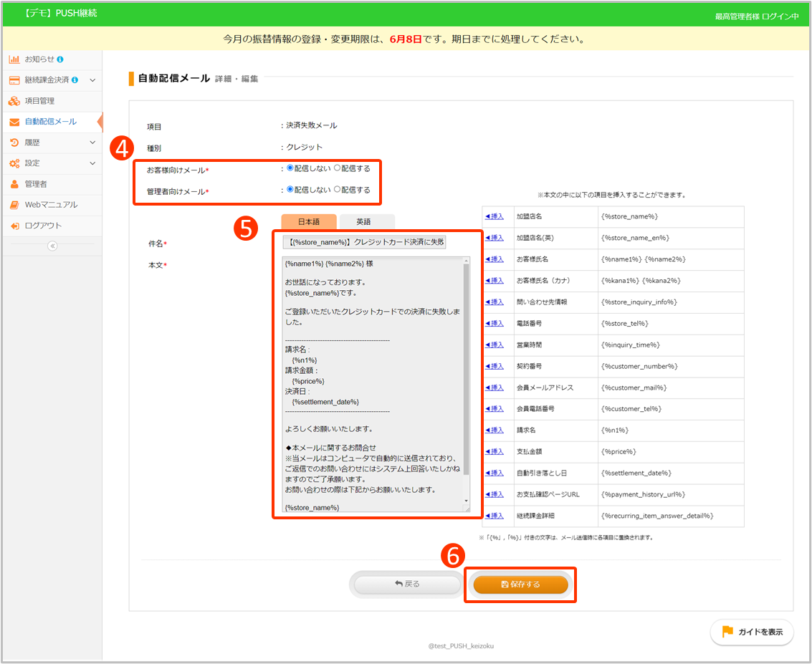Click the envelope icon for 自動配信メール
The height and width of the screenshot is (664, 812).
coord(14,122)
